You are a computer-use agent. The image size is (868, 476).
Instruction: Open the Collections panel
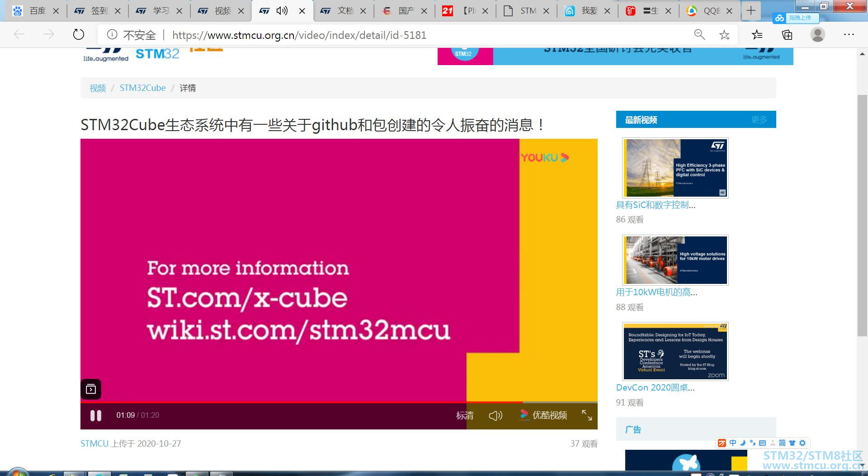[787, 35]
